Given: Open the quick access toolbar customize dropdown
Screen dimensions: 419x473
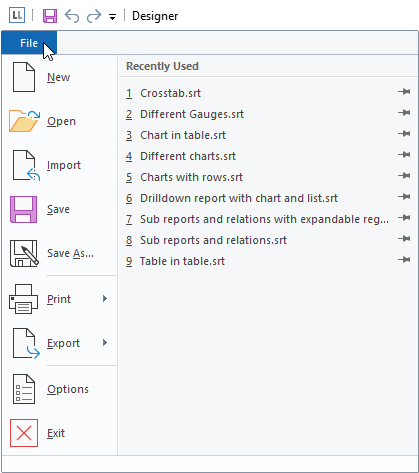Looking at the screenshot, I should (112, 17).
